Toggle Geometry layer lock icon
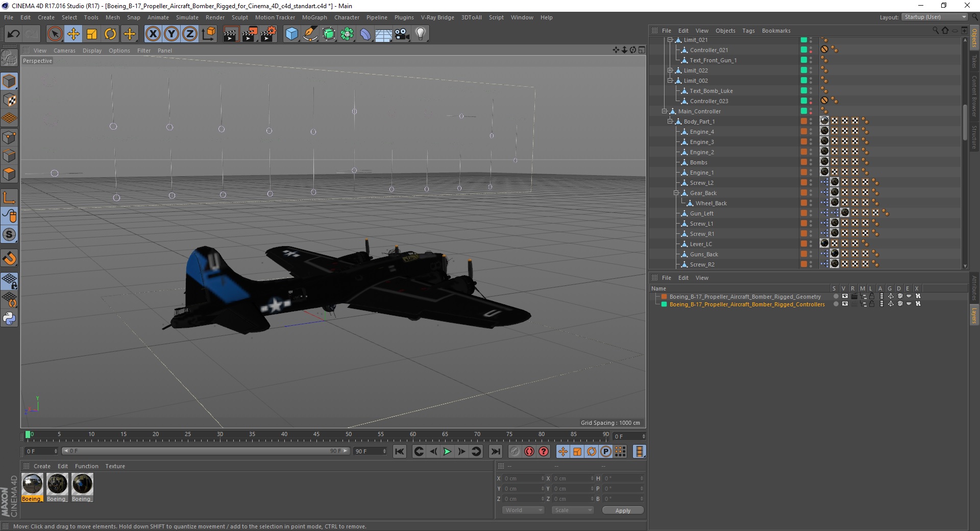 (x=872, y=296)
